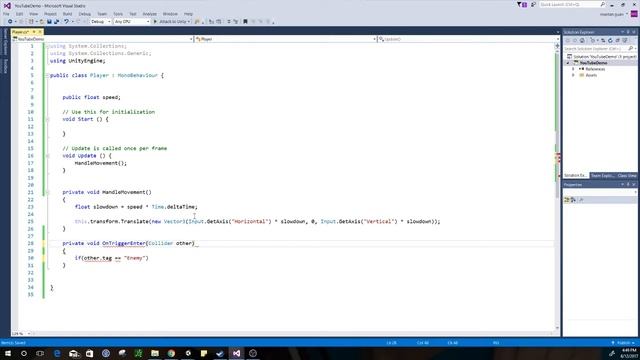
Task: Open the Toolbox side tab on left edge
Action: tap(5, 66)
